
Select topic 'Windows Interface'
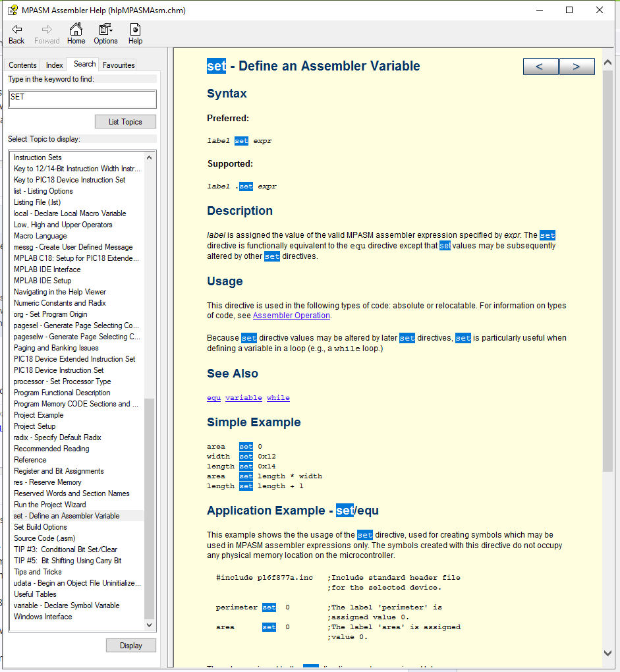pos(43,616)
